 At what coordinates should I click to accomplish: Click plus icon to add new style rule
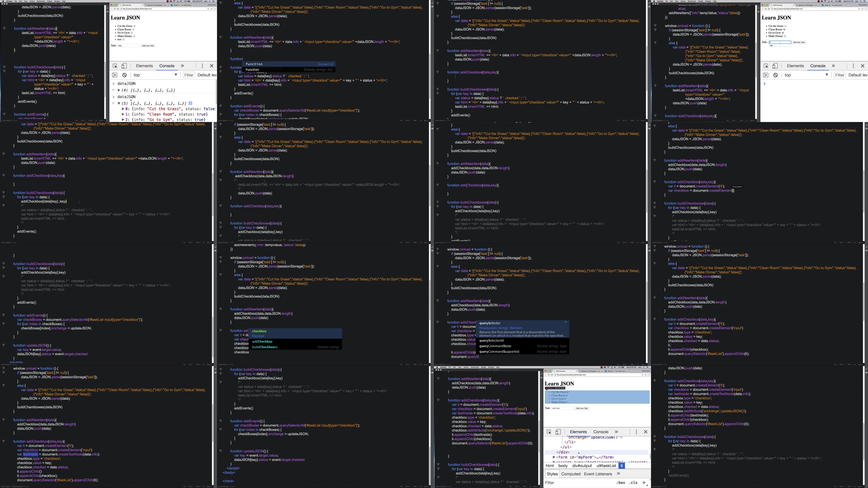[x=644, y=483]
